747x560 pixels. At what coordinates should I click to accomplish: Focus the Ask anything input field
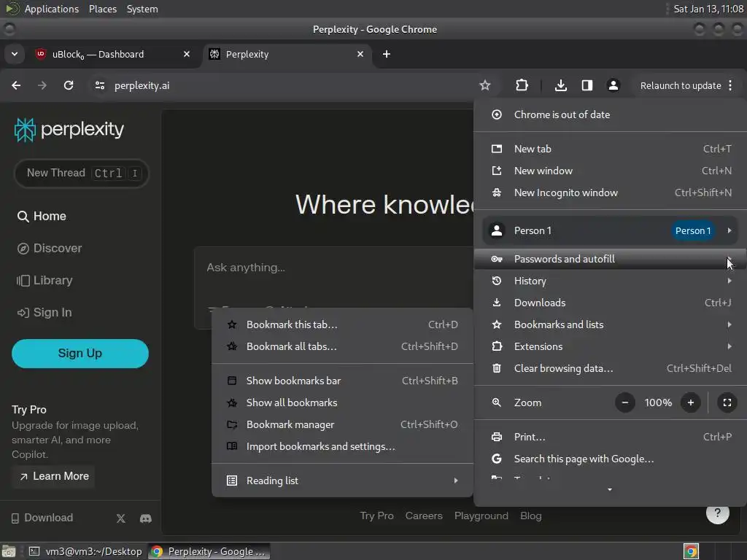[333, 268]
